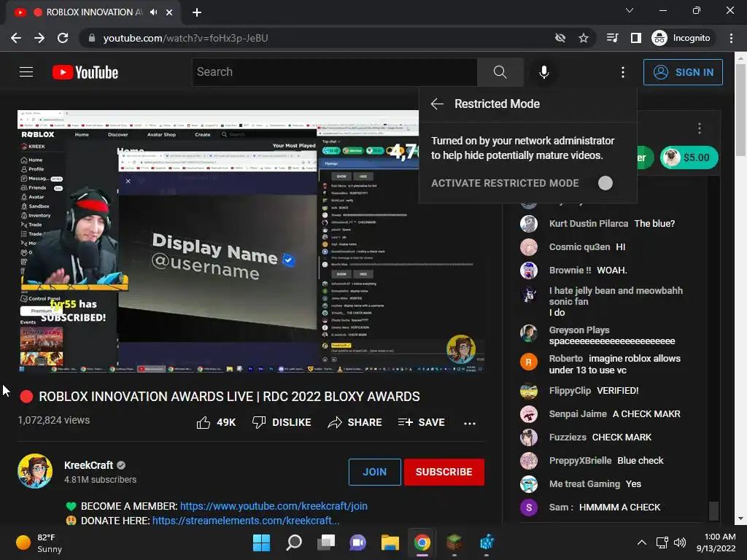Image resolution: width=747 pixels, height=560 pixels.
Task: Click the JOIN membership button
Action: point(374,472)
